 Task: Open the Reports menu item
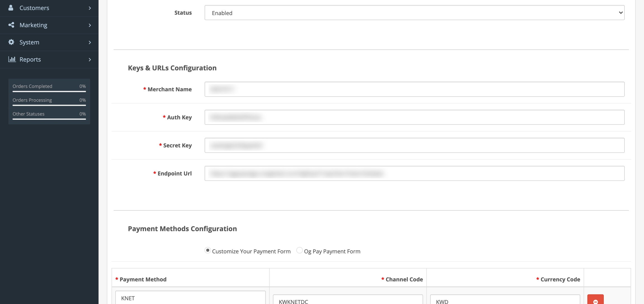30,59
